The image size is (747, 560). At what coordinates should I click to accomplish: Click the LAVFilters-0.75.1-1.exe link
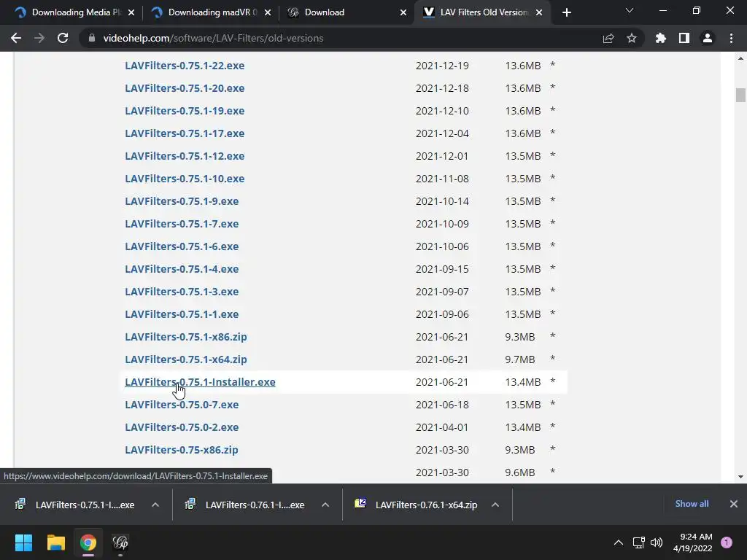pyautogui.click(x=182, y=314)
